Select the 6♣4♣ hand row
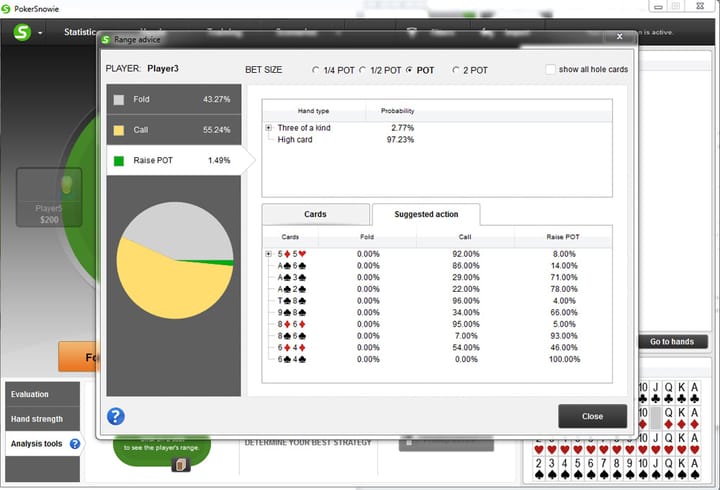The image size is (720, 490). tap(437, 360)
